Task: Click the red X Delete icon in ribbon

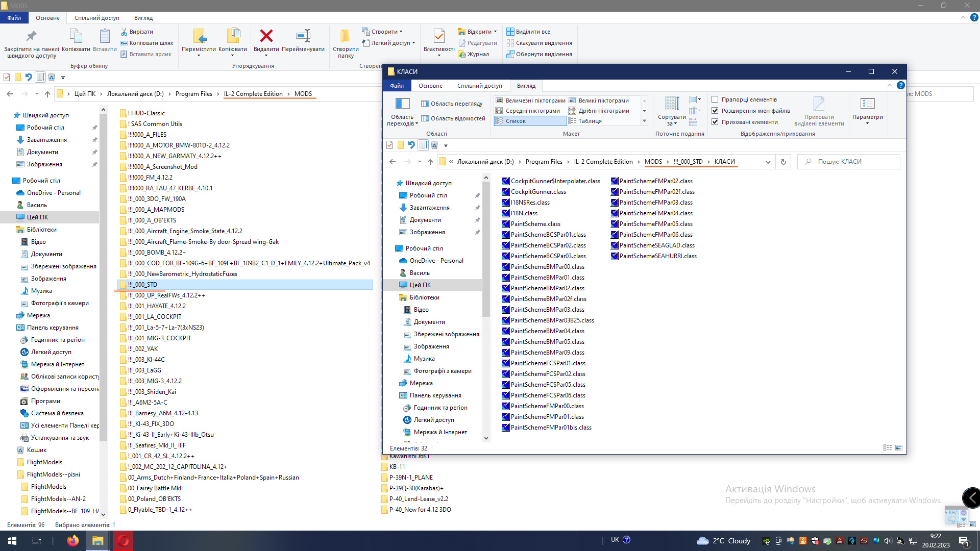Action: tap(266, 36)
